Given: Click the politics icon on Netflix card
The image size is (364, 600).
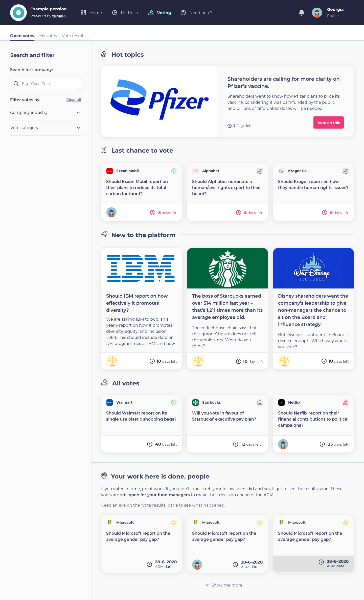Looking at the screenshot, I should [346, 402].
